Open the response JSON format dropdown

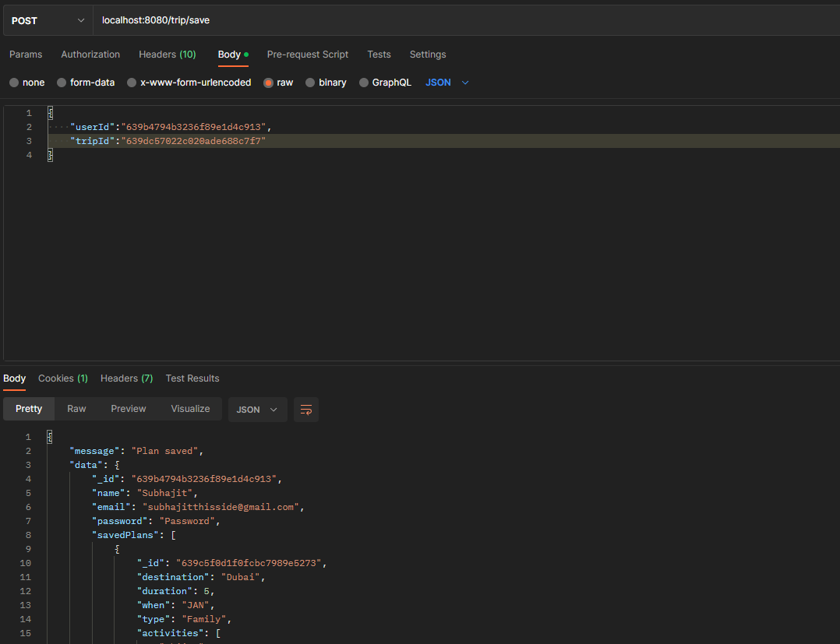tap(258, 410)
